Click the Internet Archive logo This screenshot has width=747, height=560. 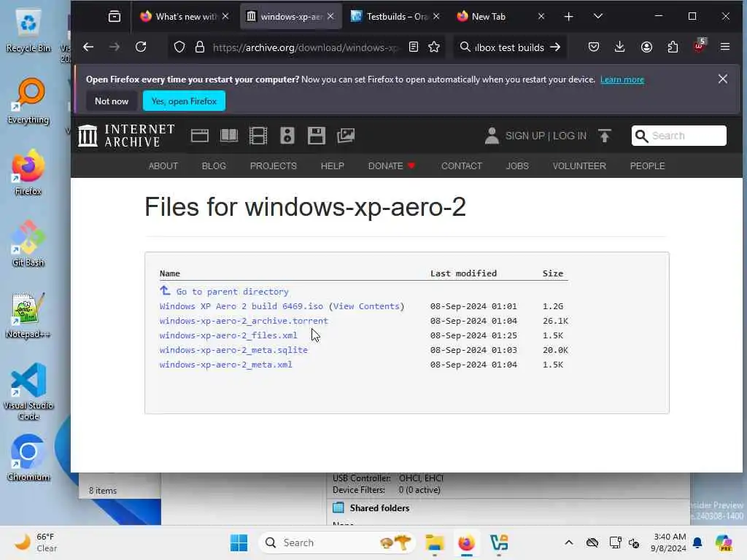pos(127,136)
